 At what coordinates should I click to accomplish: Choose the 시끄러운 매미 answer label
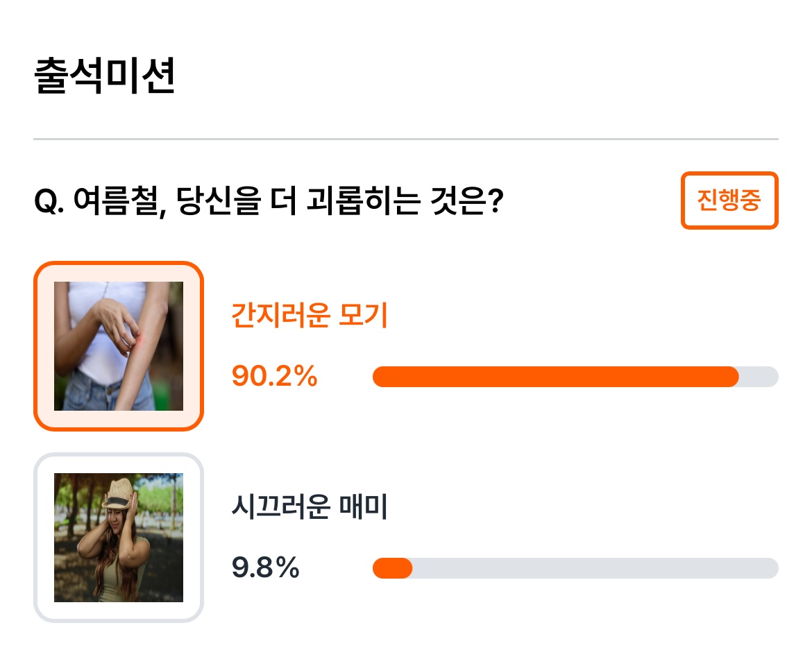[x=309, y=506]
